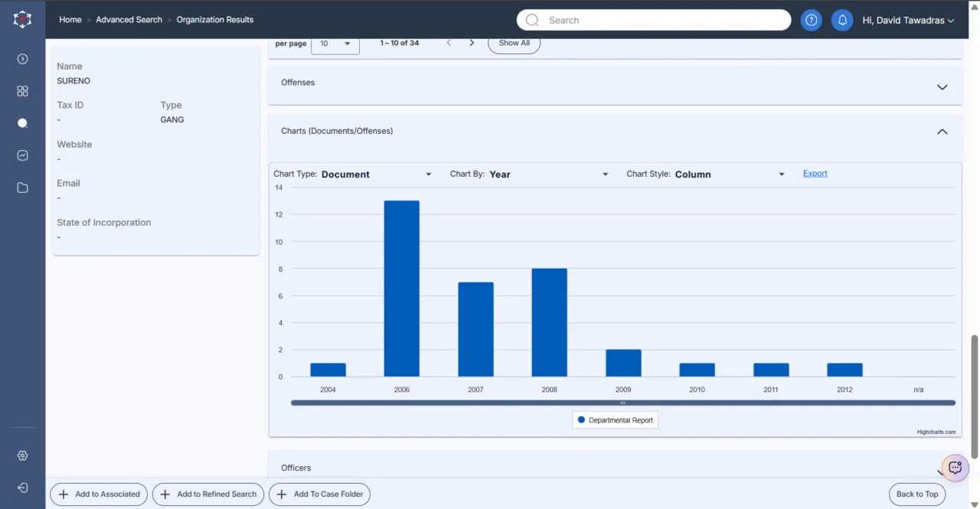Click the SURENO name value

73,81
